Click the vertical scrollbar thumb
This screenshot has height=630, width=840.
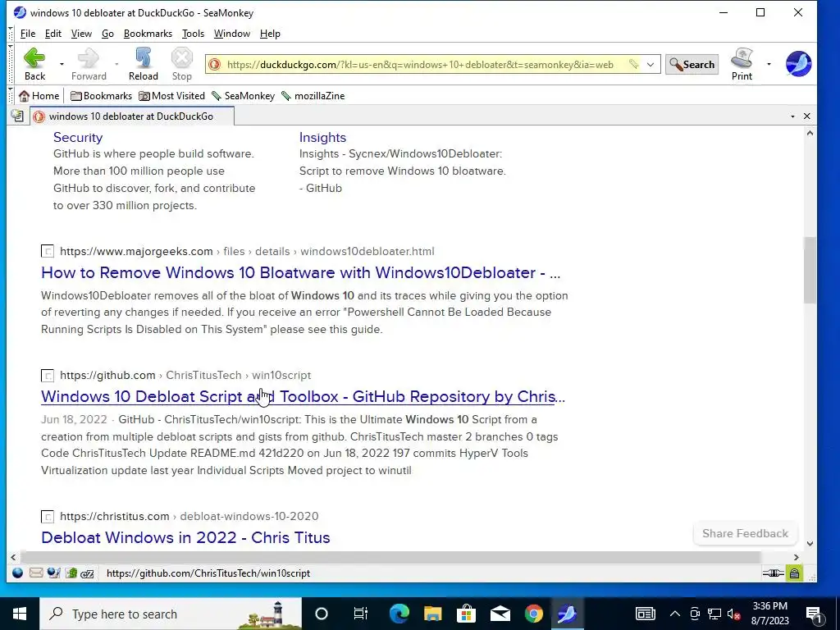(810, 270)
